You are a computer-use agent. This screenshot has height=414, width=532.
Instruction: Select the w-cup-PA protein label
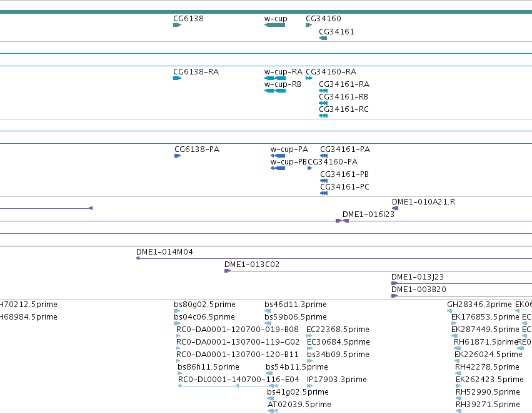click(x=289, y=149)
